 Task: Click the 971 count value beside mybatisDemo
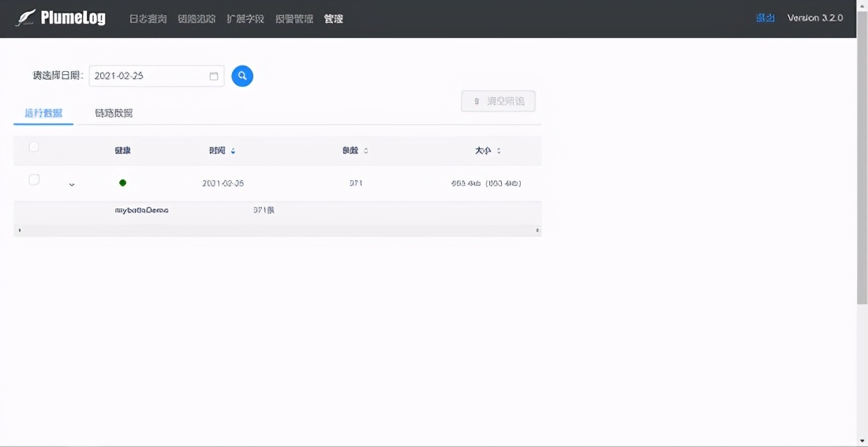[264, 211]
